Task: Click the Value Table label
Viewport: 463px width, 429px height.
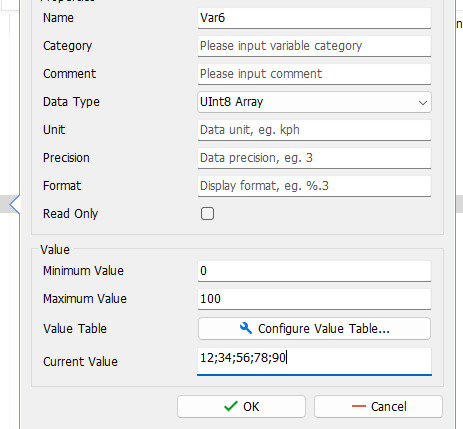Action: pyautogui.click(x=75, y=329)
